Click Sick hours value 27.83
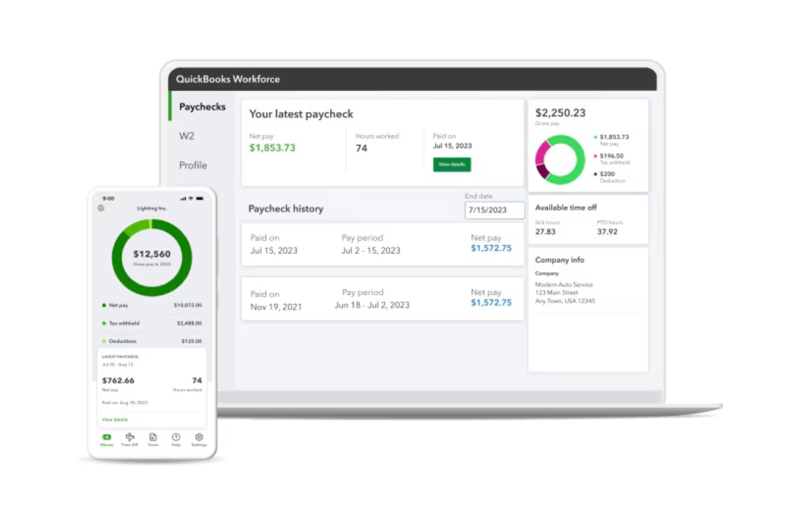 pos(545,232)
